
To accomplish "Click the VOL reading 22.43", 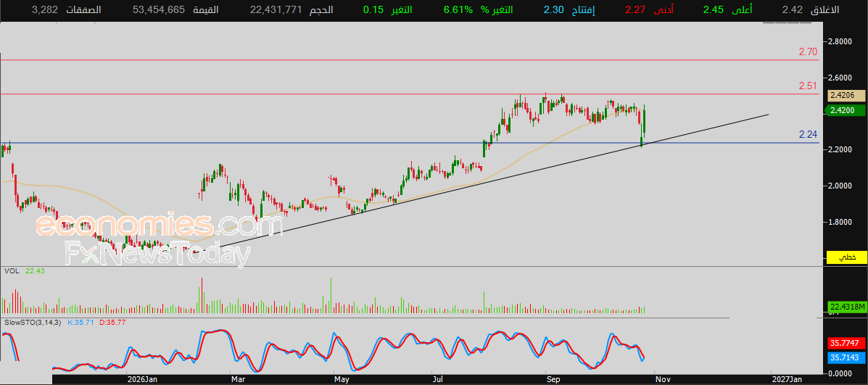I will tap(34, 270).
